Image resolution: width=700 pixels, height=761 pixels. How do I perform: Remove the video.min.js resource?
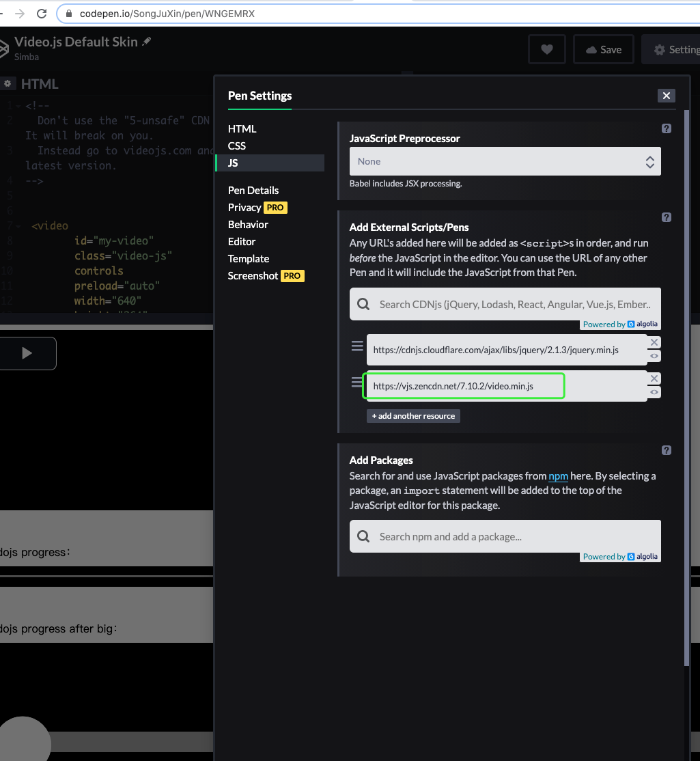(654, 378)
